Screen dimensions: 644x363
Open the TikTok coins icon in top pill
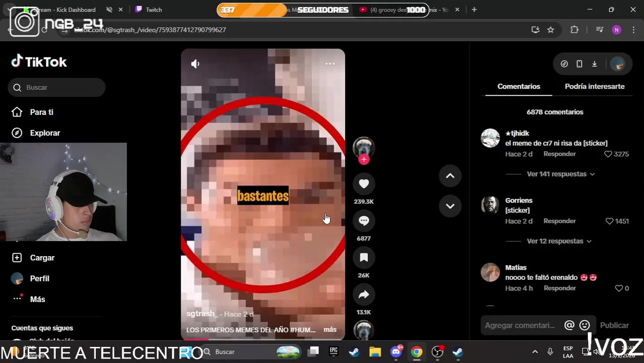tap(564, 64)
